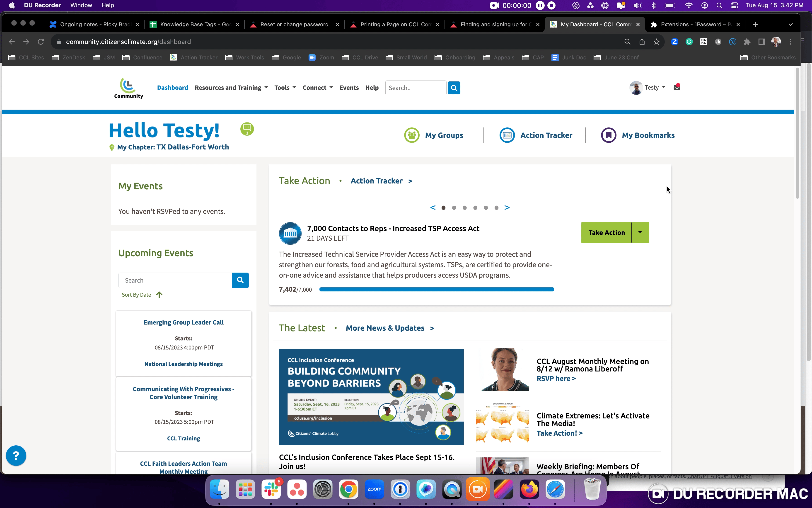This screenshot has height=508, width=812.
Task: Click the page vertical scrollbar
Action: (x=797, y=133)
